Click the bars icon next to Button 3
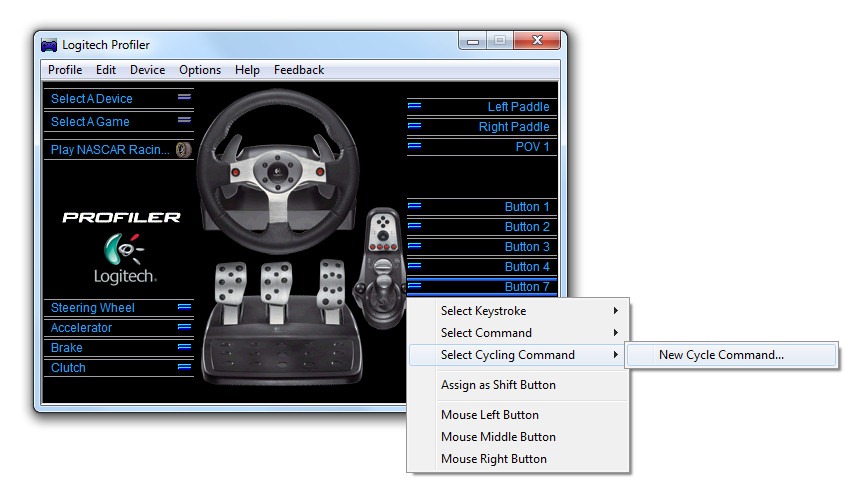Image resolution: width=867 pixels, height=501 pixels. click(x=414, y=246)
